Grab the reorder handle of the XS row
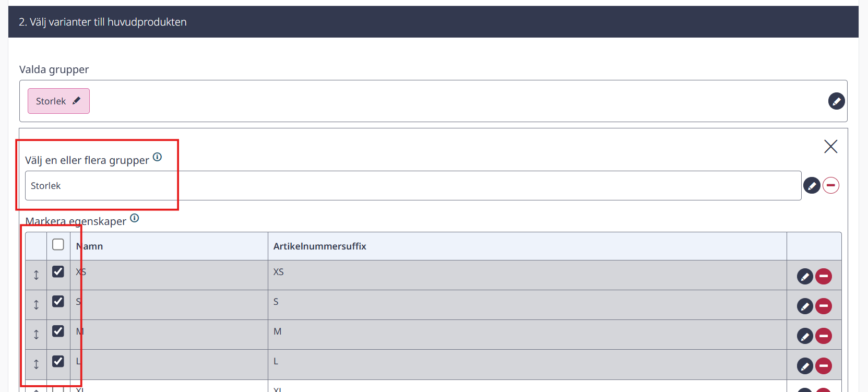This screenshot has width=868, height=392. tap(36, 275)
